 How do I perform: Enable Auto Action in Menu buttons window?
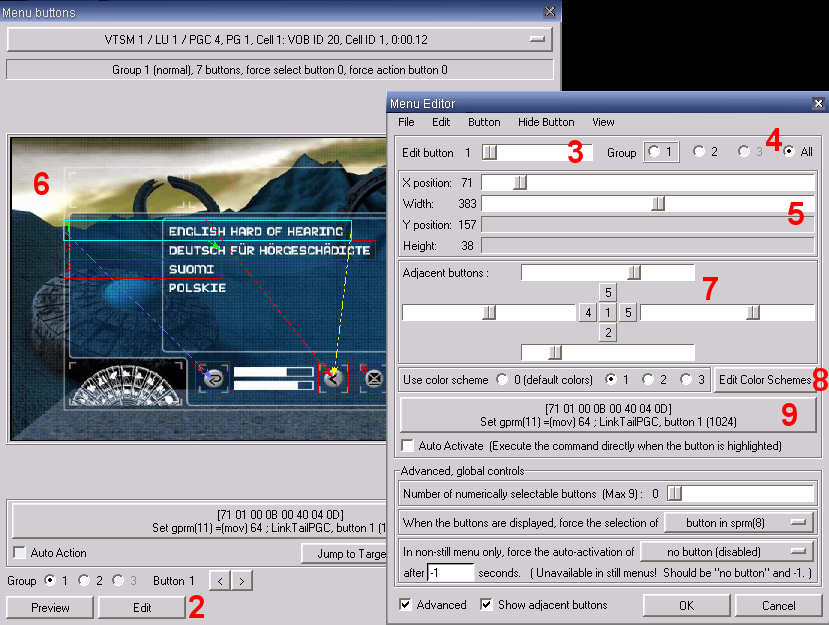(x=20, y=553)
